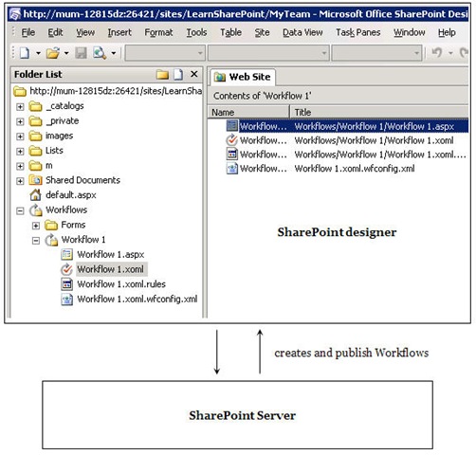
Task: Open dropdown arrow next to New Document
Action: pyautogui.click(x=38, y=53)
